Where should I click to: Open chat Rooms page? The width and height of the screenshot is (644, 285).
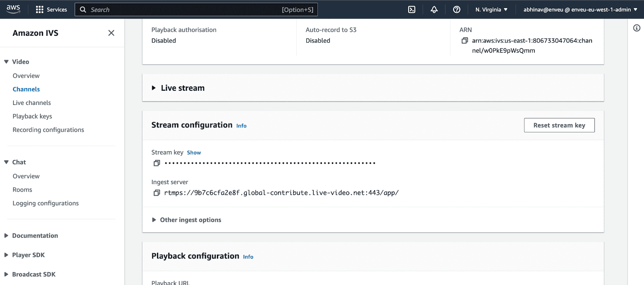pyautogui.click(x=22, y=190)
